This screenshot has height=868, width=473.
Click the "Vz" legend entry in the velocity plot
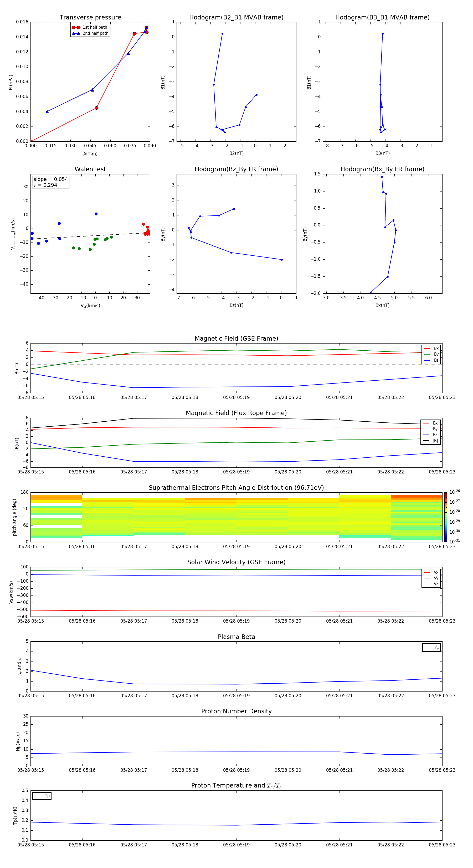pyautogui.click(x=431, y=584)
